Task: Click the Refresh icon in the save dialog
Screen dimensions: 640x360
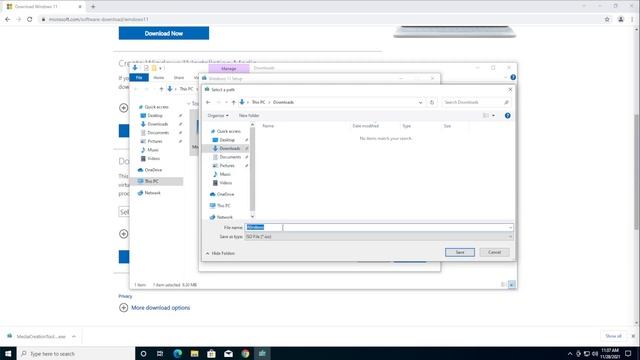Action: point(432,102)
